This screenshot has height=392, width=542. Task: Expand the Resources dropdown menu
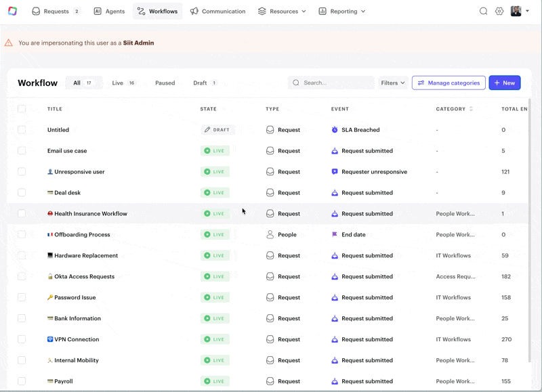282,12
